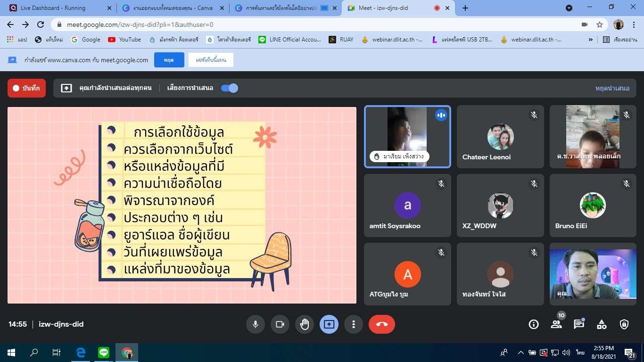Turn off the camera in Meet controls
Screen dimensions: 644x362
[280, 324]
